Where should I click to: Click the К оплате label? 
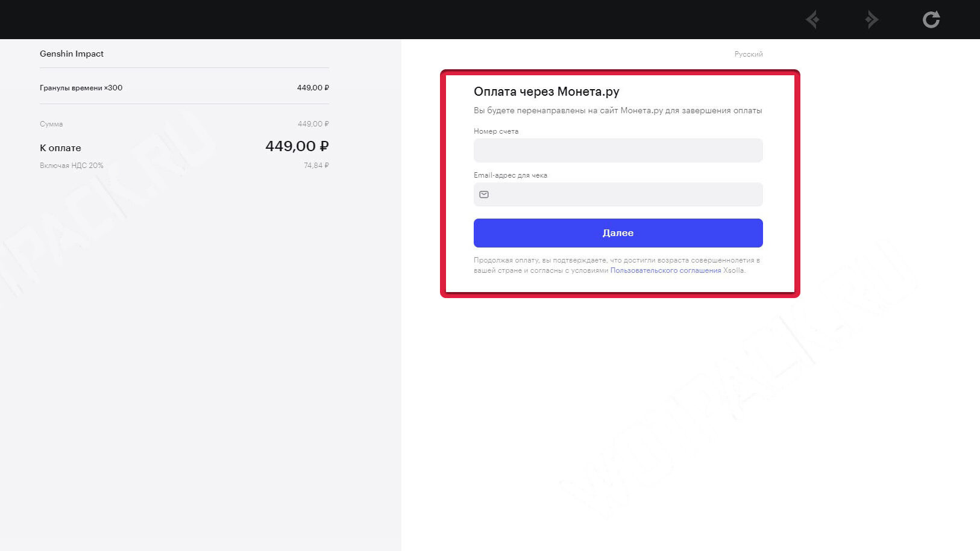click(60, 148)
